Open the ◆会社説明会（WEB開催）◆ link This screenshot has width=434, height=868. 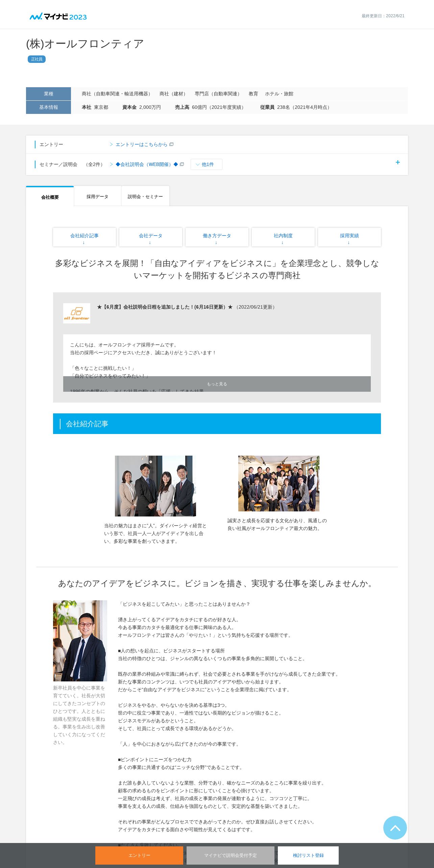coord(147,164)
